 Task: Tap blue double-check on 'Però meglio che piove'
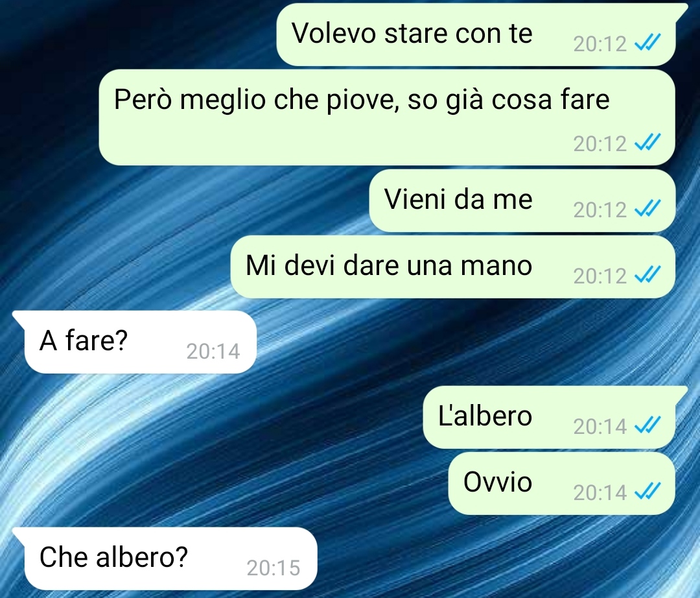[x=647, y=143]
